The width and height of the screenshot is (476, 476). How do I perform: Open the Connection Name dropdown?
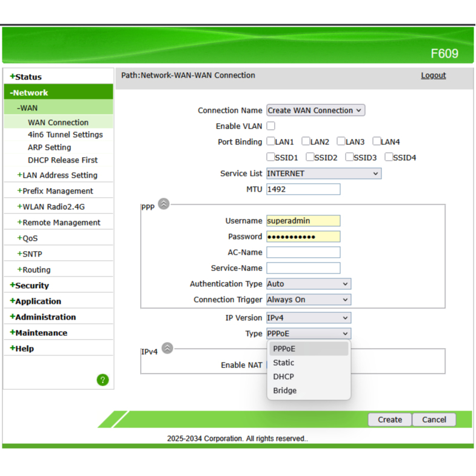(x=315, y=110)
